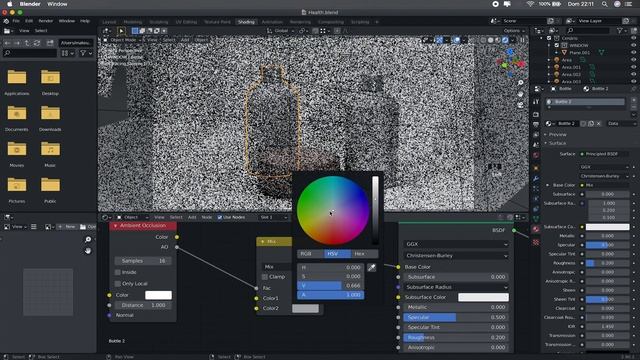Open the Layout workspace tab
Screen dimensions: 640x360
109,22
